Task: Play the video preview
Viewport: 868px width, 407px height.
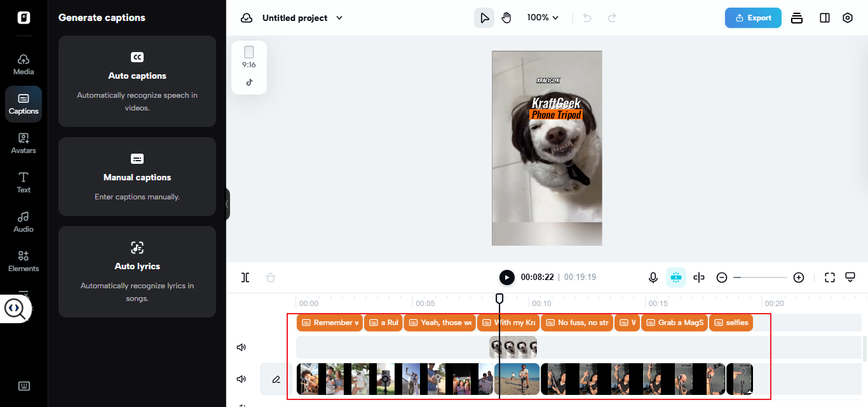Action: pos(506,277)
